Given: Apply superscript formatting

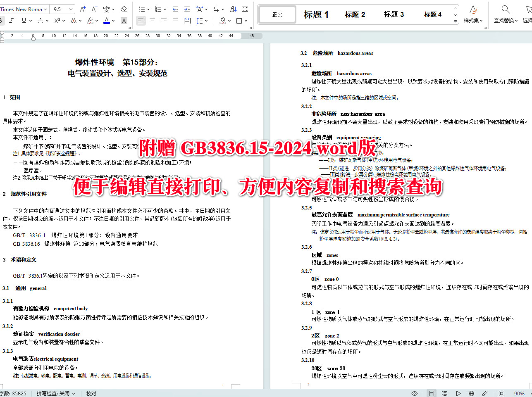Looking at the screenshot, I should pyautogui.click(x=56, y=20).
